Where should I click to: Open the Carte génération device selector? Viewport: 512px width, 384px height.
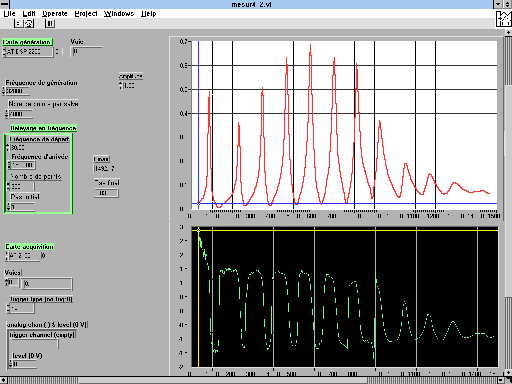28,52
